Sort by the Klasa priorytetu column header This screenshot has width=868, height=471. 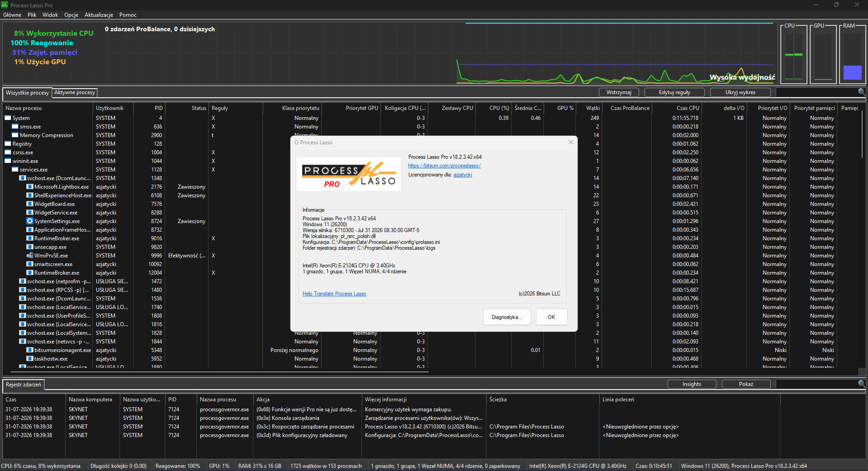292,108
